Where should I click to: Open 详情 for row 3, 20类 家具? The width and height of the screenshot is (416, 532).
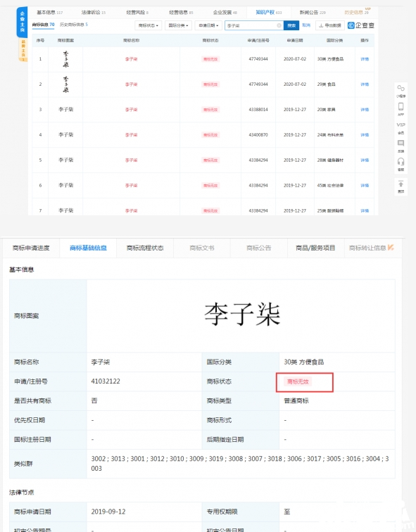point(365,110)
